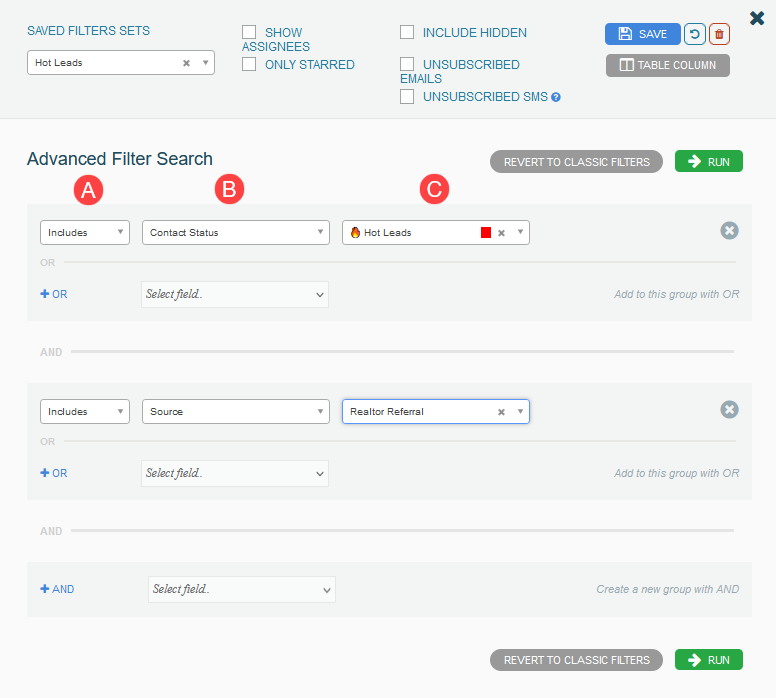Open the Saved Filters Sets dropdown
Viewport: 776px width, 698px height.
coord(121,62)
